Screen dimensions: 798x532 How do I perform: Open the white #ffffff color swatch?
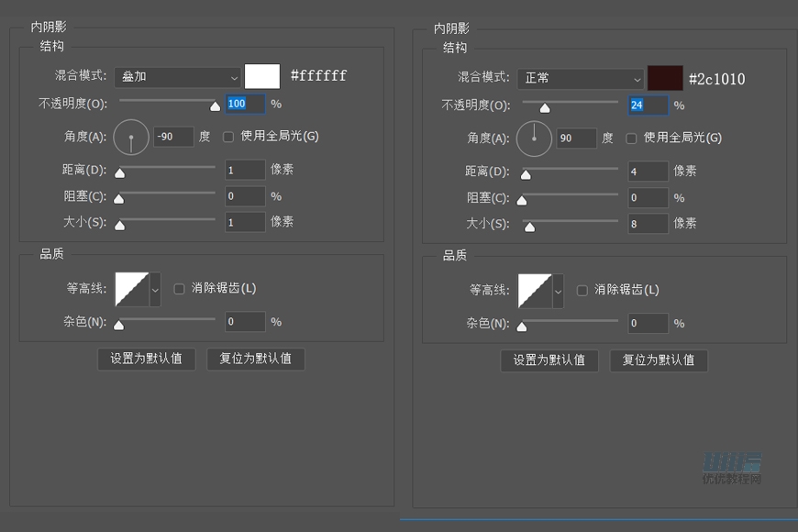262,76
